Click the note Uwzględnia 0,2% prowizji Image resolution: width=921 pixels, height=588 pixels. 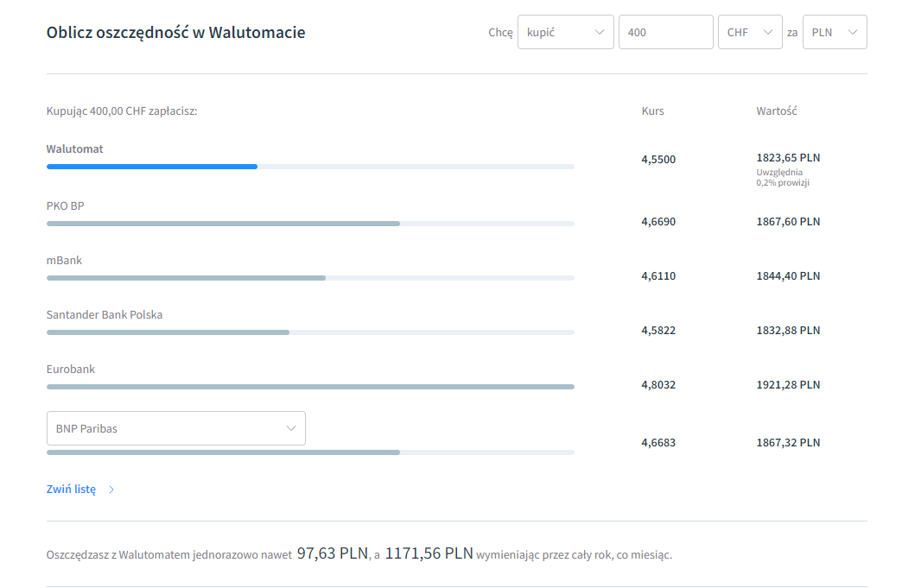point(783,177)
